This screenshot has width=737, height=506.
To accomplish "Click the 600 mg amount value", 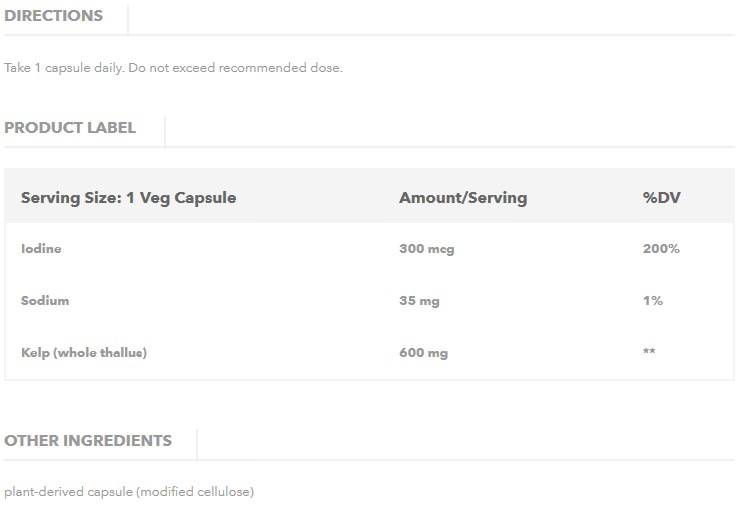I will (x=423, y=353).
